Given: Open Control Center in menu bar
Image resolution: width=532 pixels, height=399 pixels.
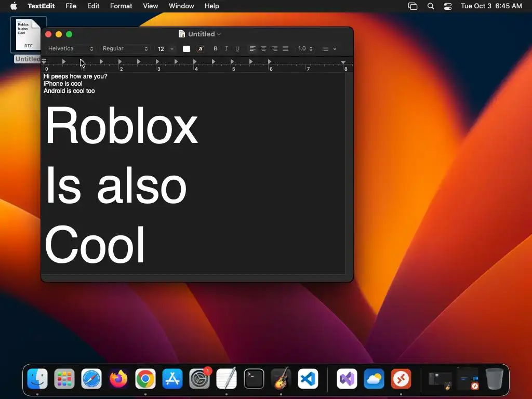Looking at the screenshot, I should [448, 6].
